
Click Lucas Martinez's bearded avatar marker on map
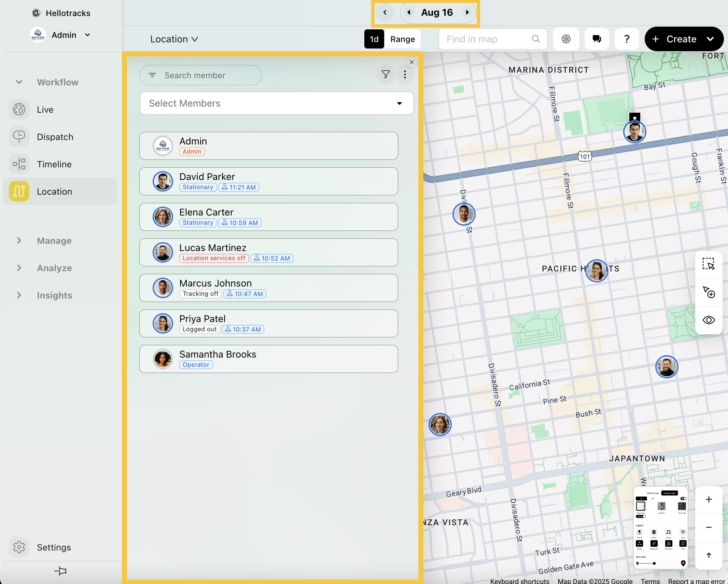point(667,366)
